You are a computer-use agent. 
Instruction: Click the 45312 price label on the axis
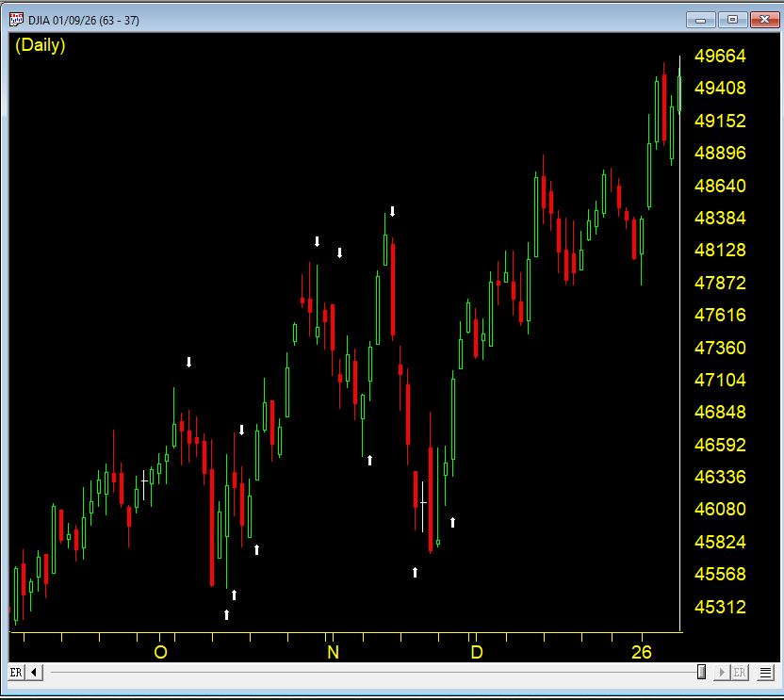(x=720, y=608)
